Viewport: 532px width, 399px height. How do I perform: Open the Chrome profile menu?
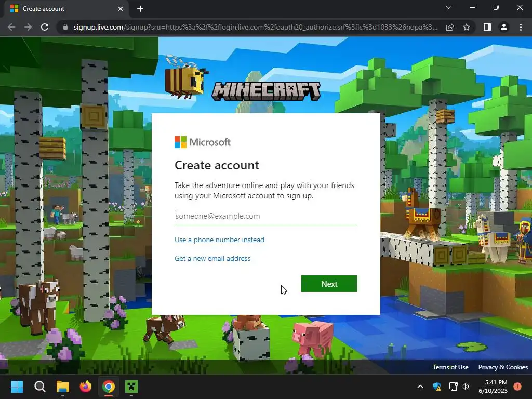504,27
